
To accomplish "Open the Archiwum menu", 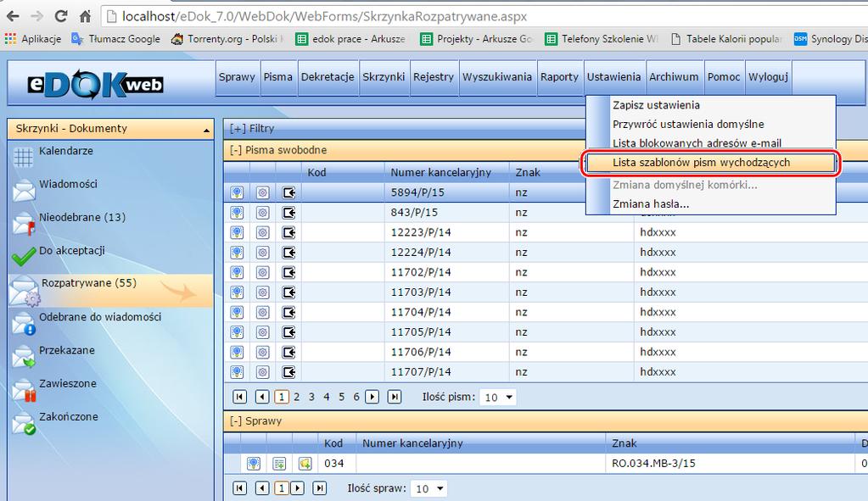I will pos(674,77).
